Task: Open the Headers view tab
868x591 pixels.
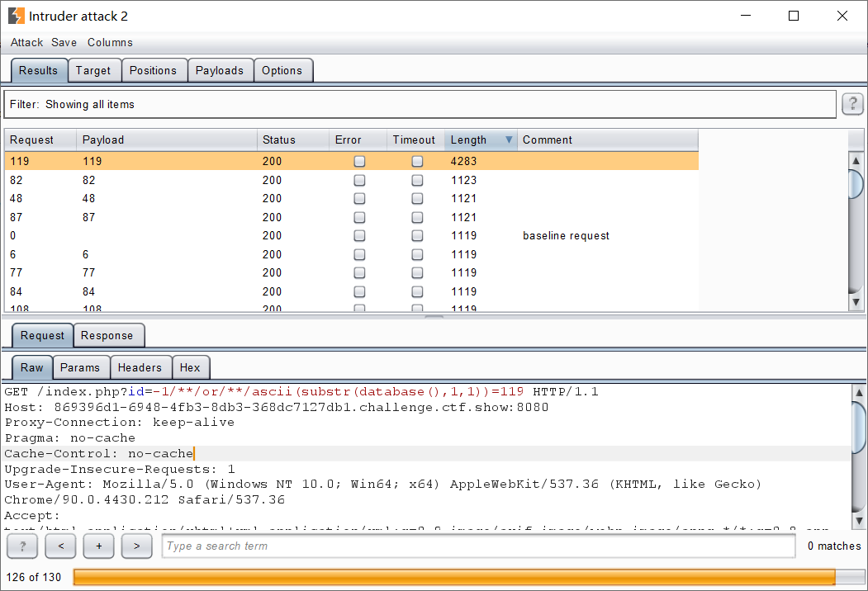Action: pyautogui.click(x=140, y=367)
